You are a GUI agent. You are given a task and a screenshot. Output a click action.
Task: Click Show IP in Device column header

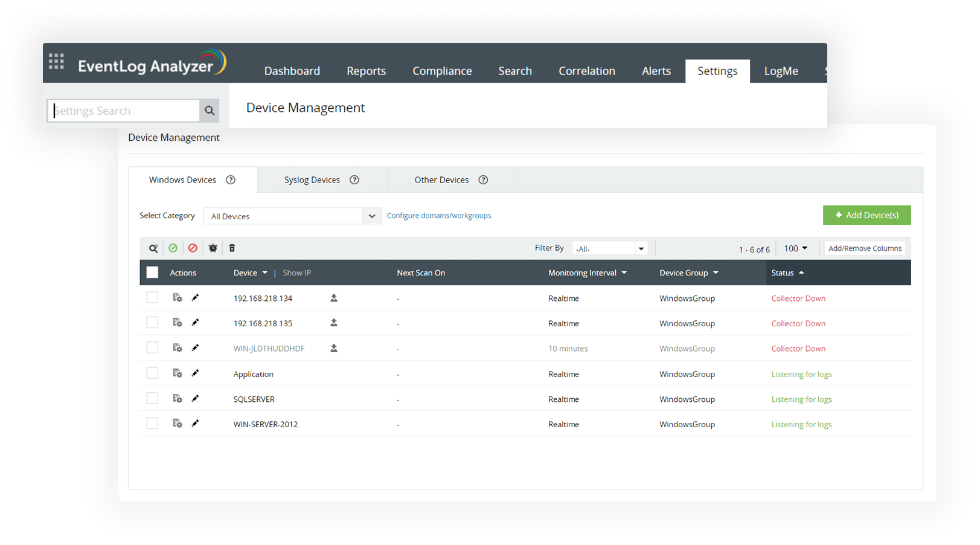tap(297, 273)
